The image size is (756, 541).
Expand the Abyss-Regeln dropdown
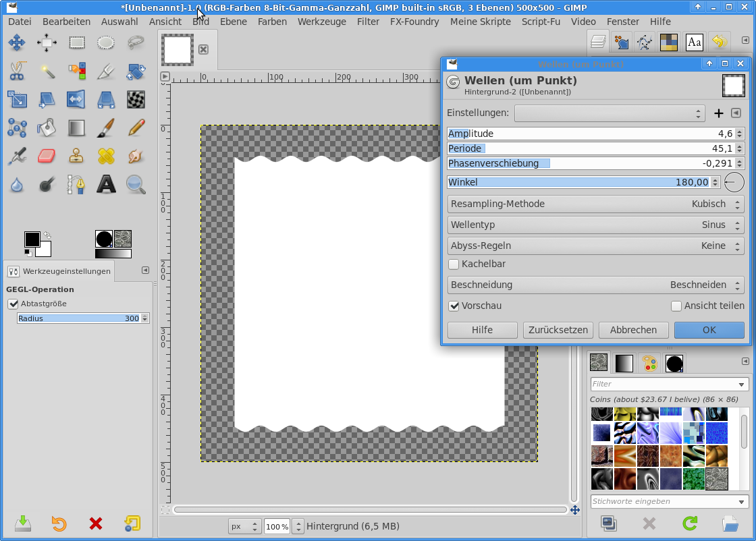tap(595, 246)
